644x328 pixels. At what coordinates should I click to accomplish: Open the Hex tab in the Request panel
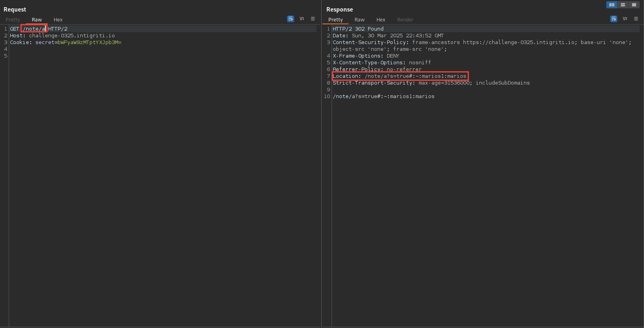coord(58,20)
